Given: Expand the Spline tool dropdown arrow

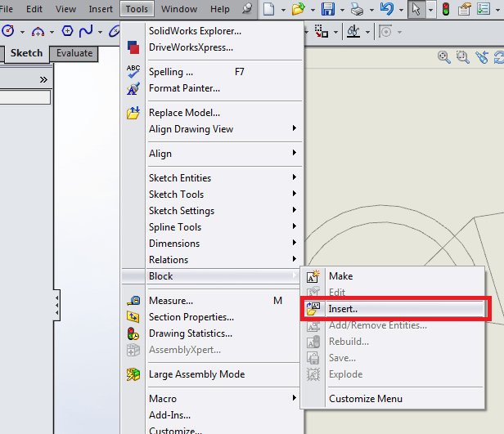Looking at the screenshot, I should pyautogui.click(x=100, y=32).
